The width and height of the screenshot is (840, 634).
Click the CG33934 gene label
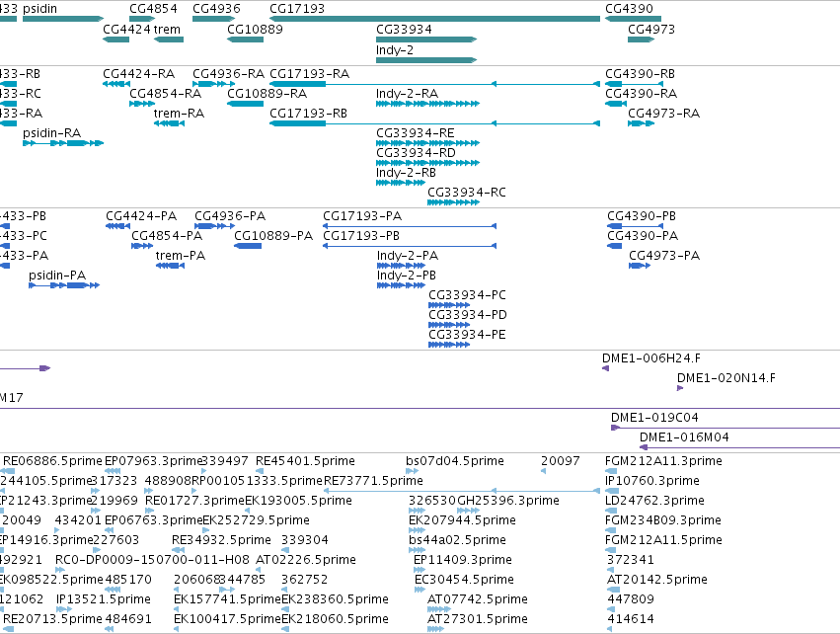(x=404, y=30)
